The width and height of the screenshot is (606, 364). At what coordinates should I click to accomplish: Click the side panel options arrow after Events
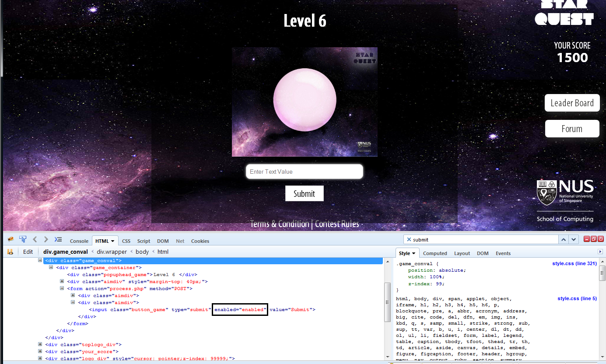coord(600,252)
